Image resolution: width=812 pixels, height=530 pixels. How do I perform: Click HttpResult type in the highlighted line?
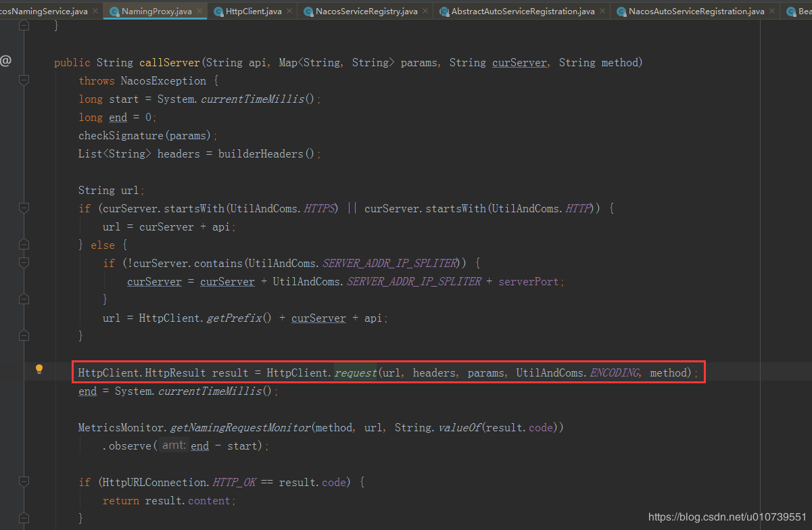tap(175, 372)
